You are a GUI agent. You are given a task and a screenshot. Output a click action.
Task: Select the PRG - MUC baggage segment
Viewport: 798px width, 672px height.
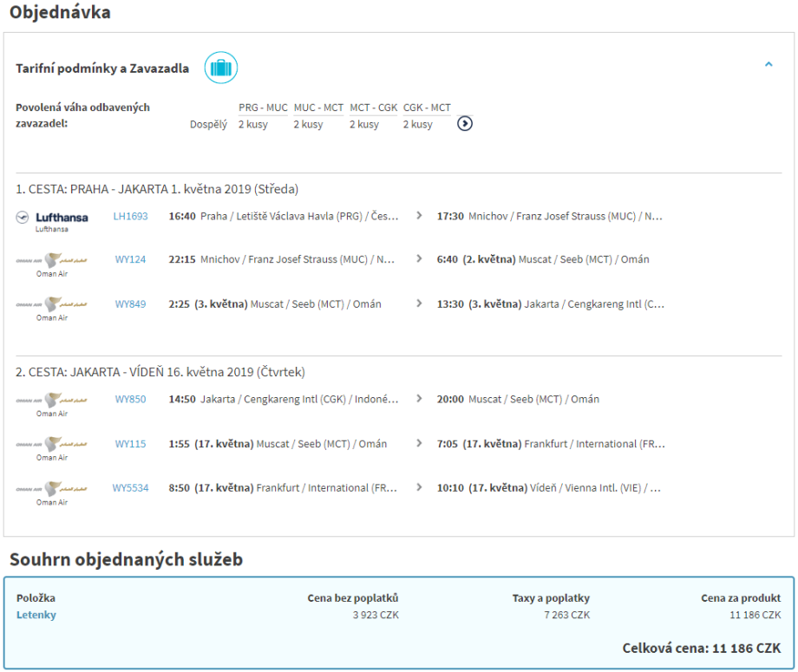click(x=263, y=108)
